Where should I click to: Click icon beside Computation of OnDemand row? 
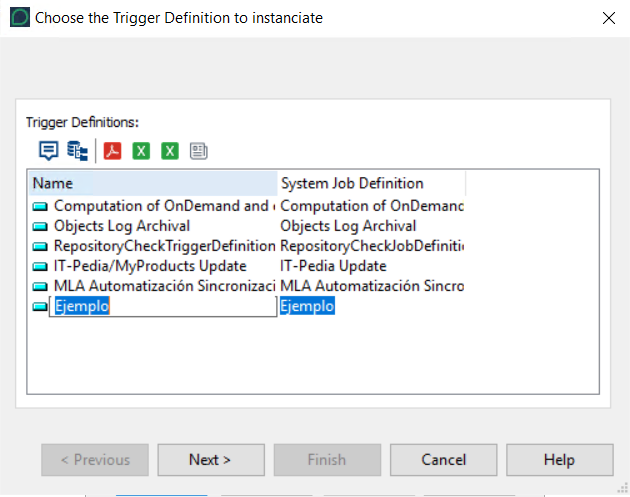40,207
